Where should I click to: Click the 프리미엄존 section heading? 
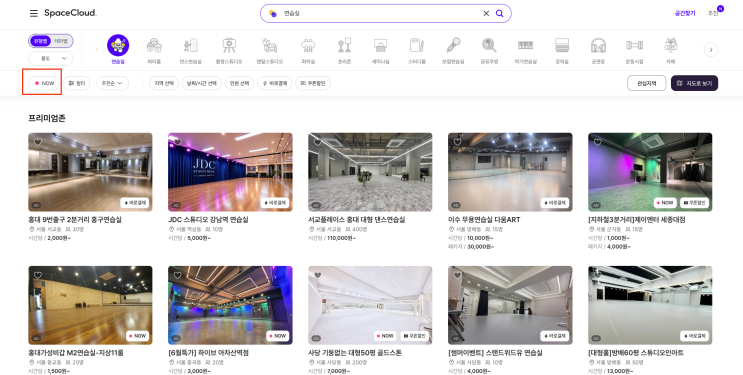pos(47,118)
